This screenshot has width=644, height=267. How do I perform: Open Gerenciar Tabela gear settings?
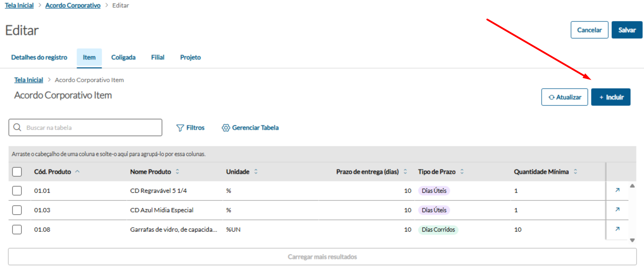tap(226, 128)
